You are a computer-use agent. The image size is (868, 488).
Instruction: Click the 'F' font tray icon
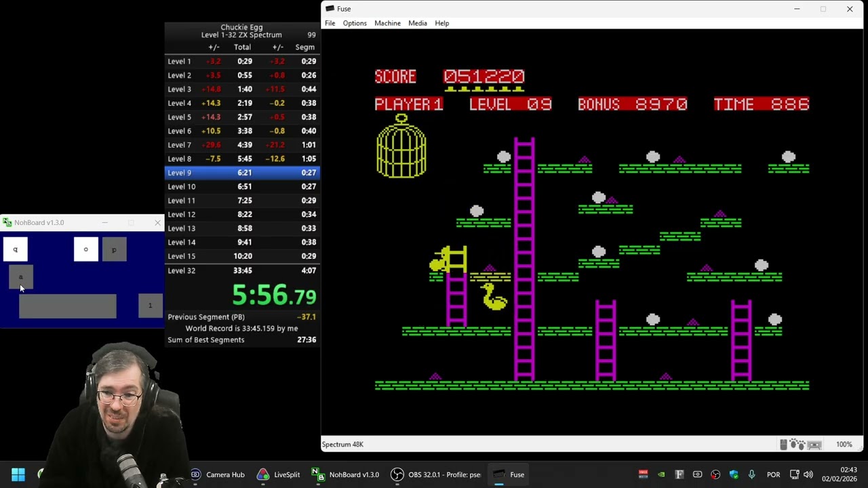679,474
